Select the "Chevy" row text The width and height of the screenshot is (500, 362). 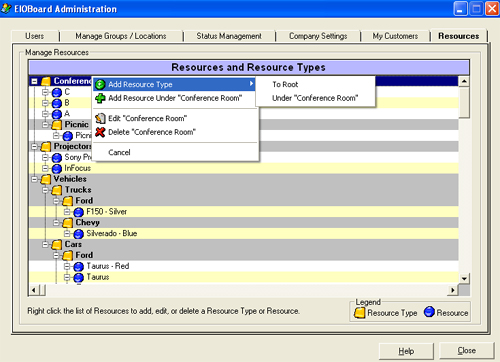(87, 222)
